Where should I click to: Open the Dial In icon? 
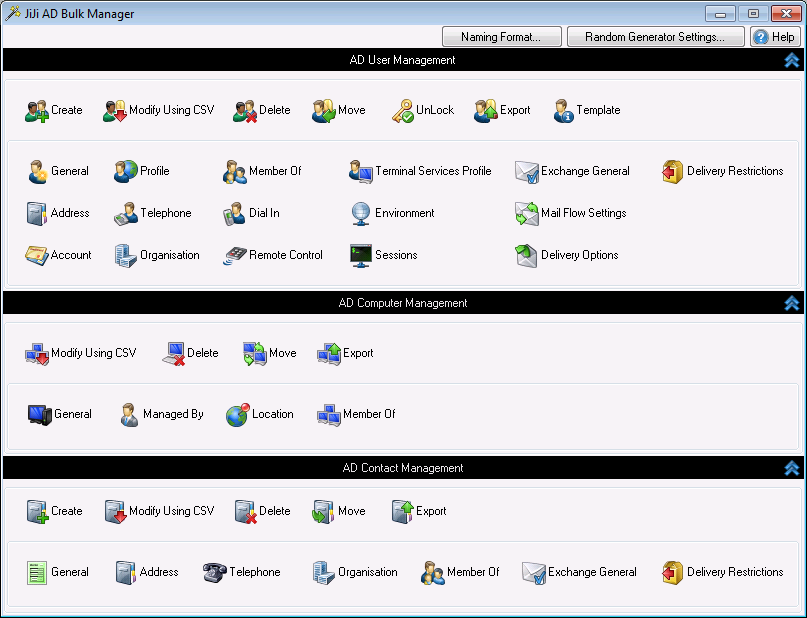[x=235, y=214]
